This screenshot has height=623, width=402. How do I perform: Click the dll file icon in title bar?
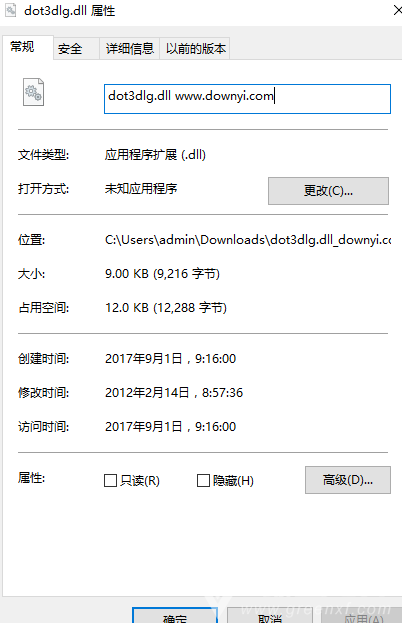10,10
